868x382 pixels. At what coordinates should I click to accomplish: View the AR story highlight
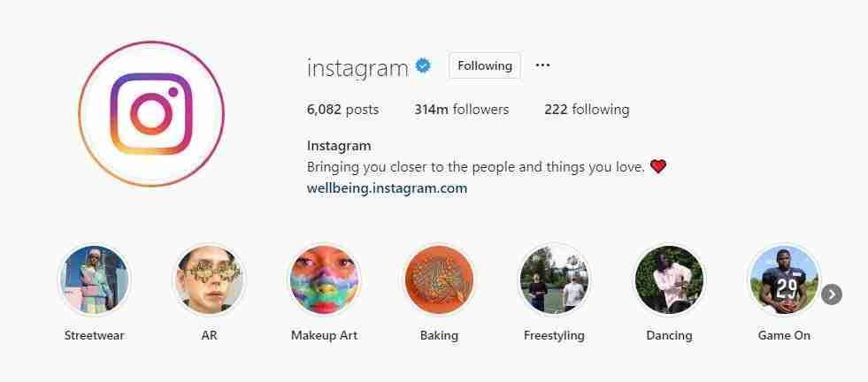tap(209, 280)
